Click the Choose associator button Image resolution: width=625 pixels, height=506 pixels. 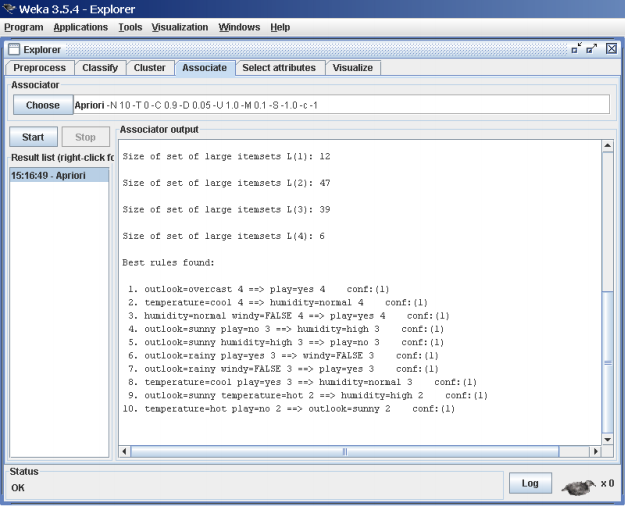click(x=43, y=105)
